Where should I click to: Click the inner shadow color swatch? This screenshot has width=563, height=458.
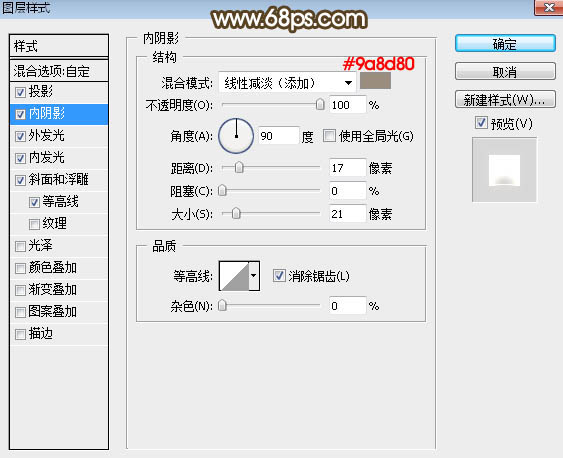tap(375, 80)
